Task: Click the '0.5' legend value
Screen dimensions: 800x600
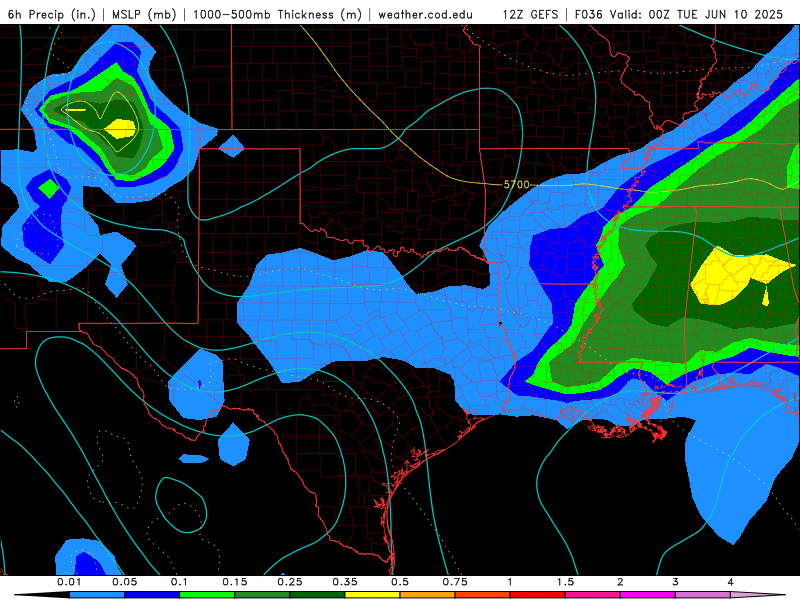Action: pyautogui.click(x=400, y=582)
